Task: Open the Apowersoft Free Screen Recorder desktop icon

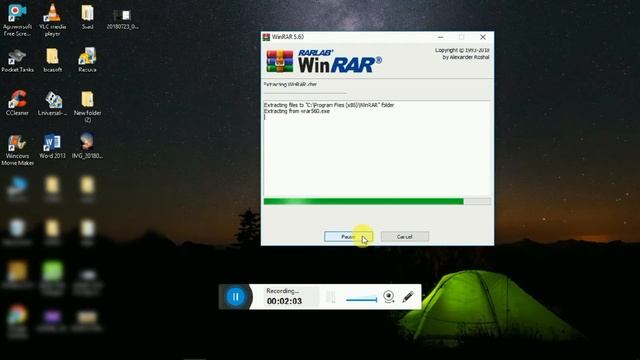Action: (x=17, y=20)
